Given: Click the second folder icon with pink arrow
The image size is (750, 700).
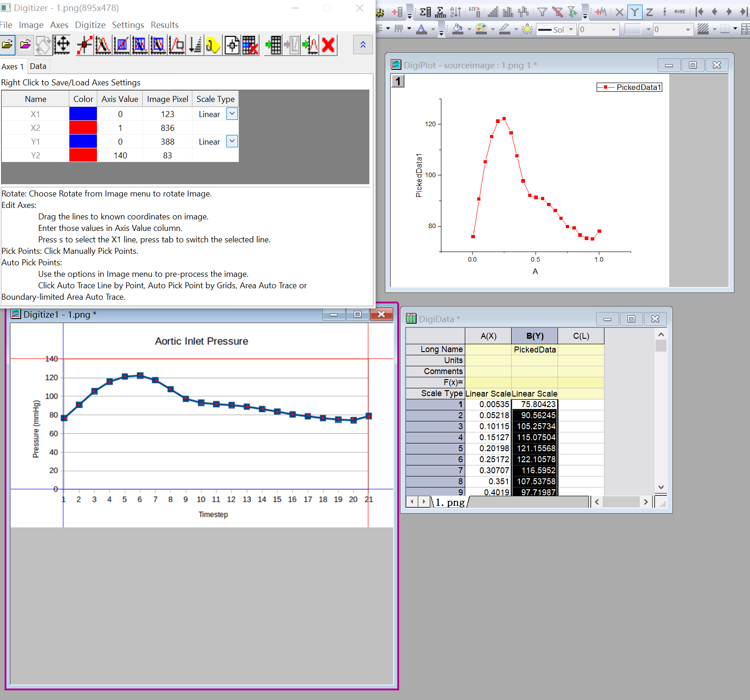Looking at the screenshot, I should tap(25, 45).
